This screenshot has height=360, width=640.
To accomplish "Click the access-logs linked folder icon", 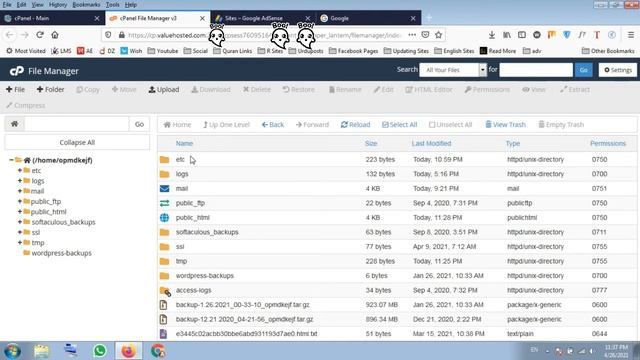I will (165, 291).
